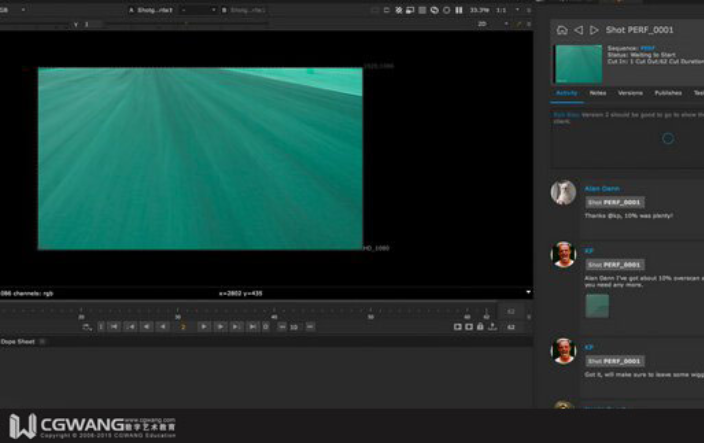Viewport: 704px width, 443px height.
Task: Go forward with the right arrow icon
Action: click(594, 30)
